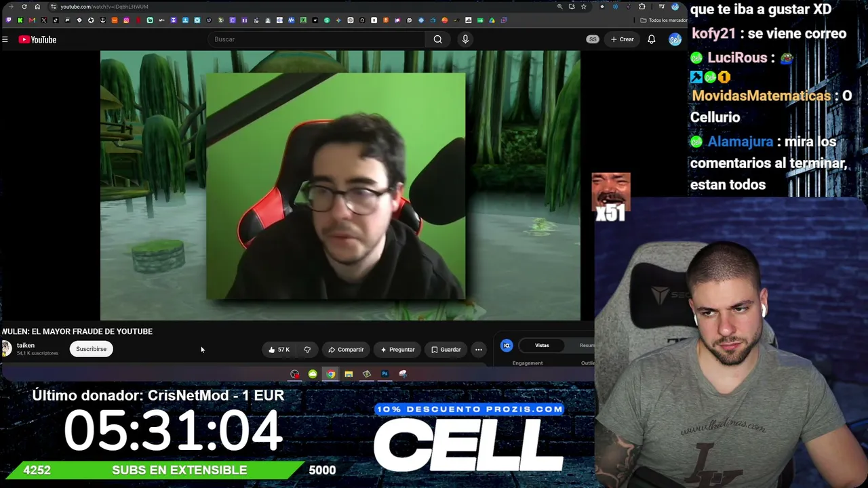Open Photoshop from the taskbar

coord(384,374)
